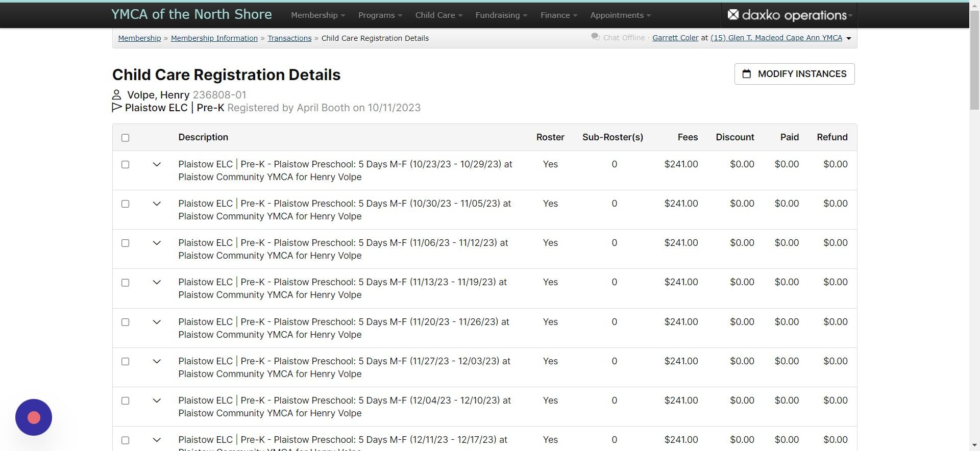
Task: Click the Sub-Roster(s) column header
Action: point(612,137)
